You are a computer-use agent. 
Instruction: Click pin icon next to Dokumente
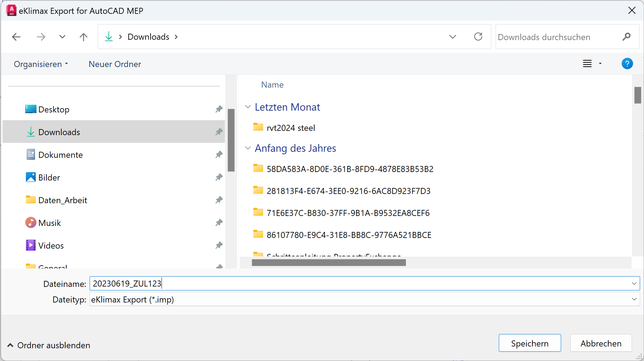tap(219, 155)
